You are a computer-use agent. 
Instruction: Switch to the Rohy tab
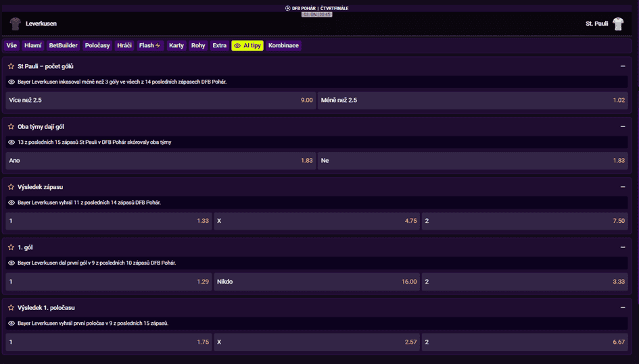(198, 46)
